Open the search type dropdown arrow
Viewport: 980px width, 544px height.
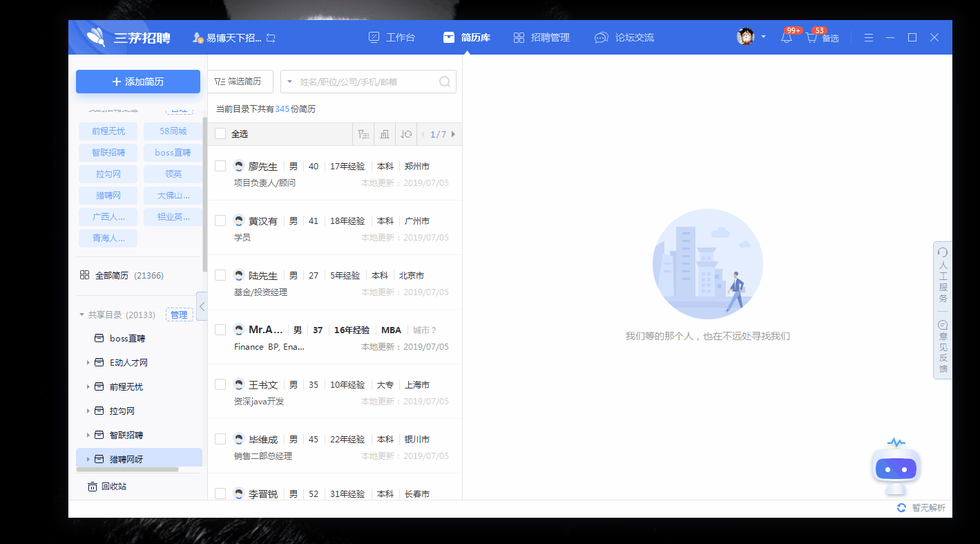(290, 82)
